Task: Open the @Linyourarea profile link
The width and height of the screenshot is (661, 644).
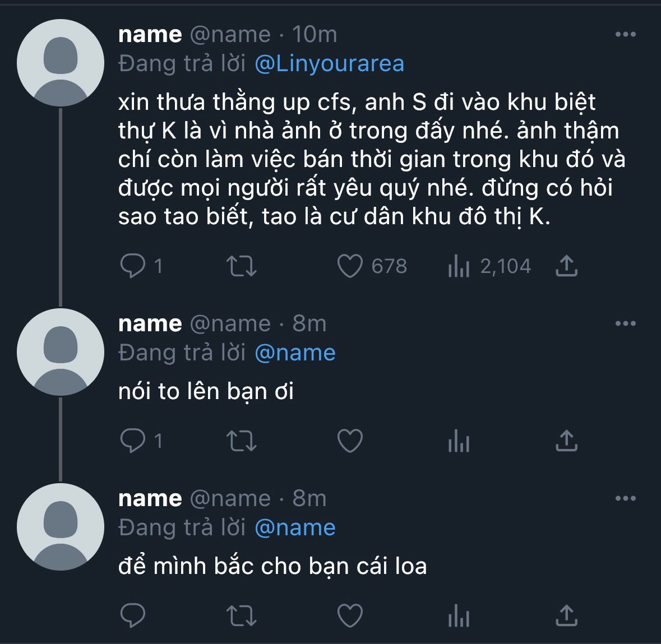Action: coord(329,63)
